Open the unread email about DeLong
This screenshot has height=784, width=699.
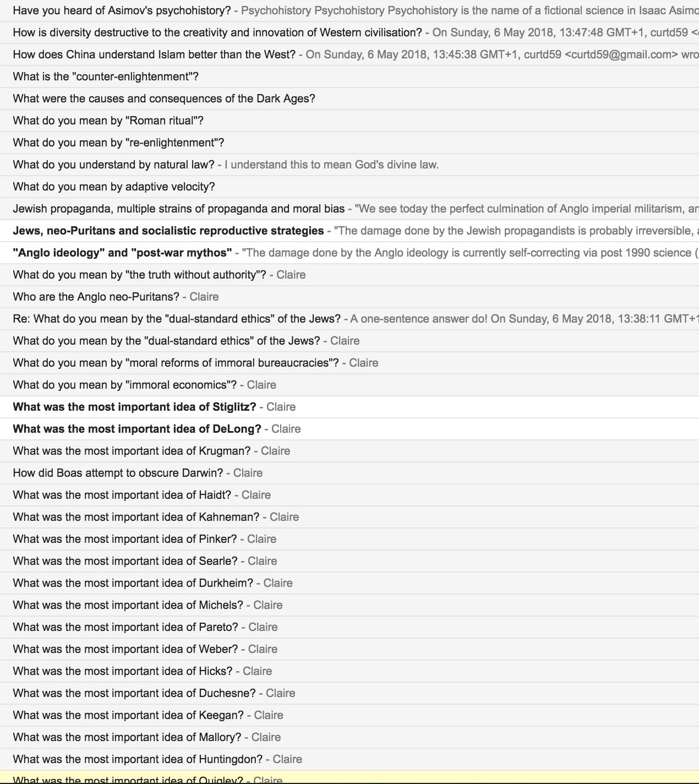coord(137,429)
